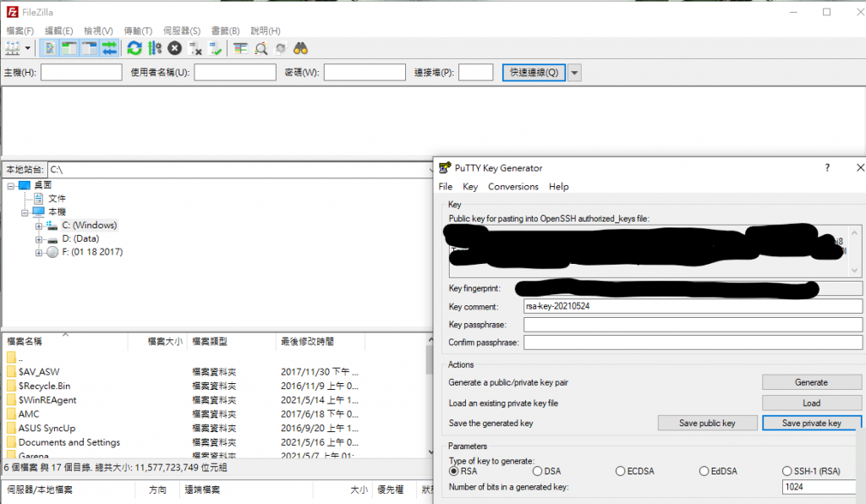Screen dimensions: 866x504
Task: Click the $Recycle.Bin folder icon
Action: coord(11,386)
